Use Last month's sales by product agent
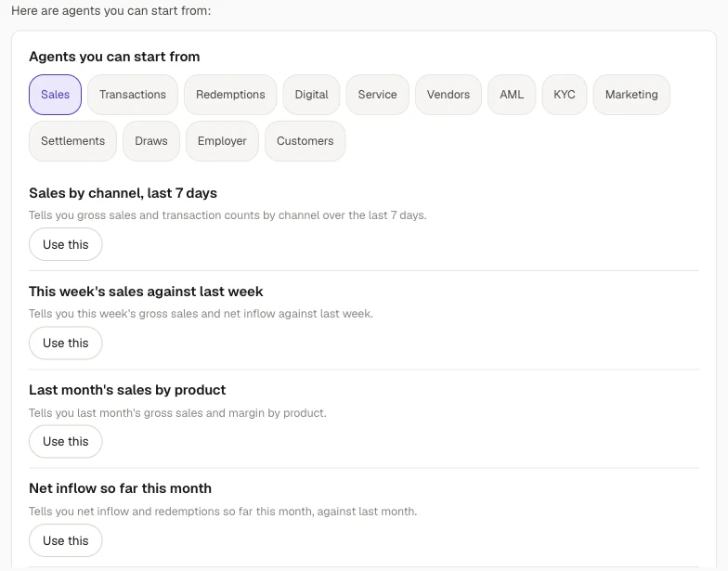This screenshot has width=728, height=571. 65,442
